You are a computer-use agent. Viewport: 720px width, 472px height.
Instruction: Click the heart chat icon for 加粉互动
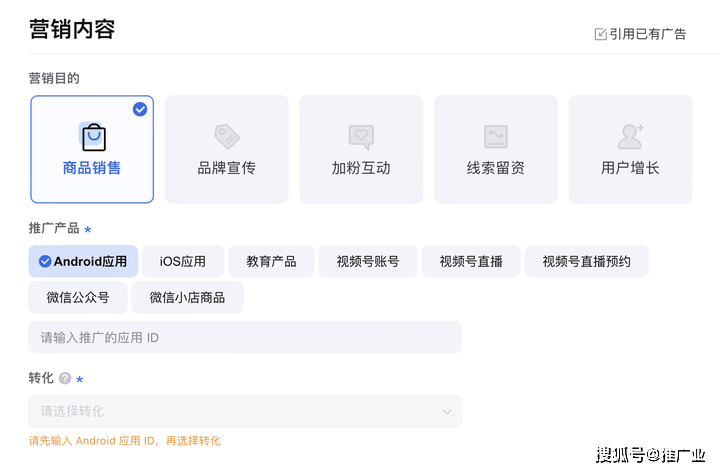point(361,137)
